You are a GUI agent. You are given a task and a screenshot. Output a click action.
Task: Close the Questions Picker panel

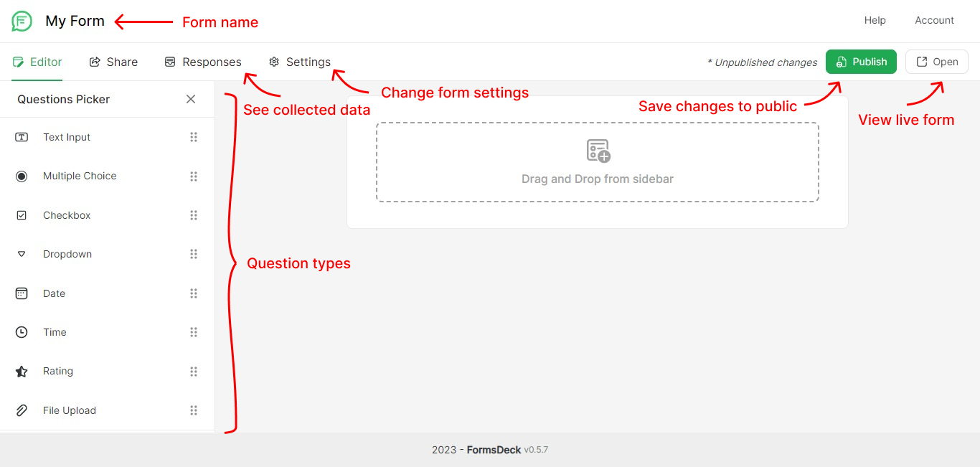tap(190, 99)
